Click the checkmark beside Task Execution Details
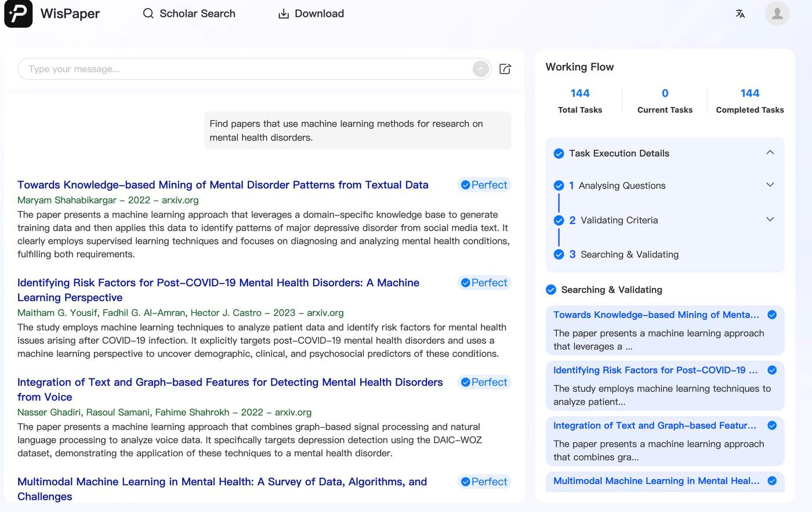 [x=559, y=153]
